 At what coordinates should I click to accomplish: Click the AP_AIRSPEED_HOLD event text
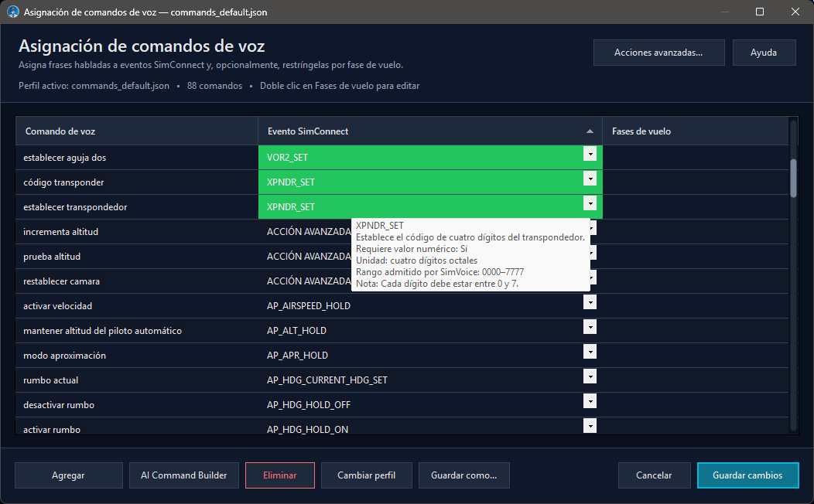pos(309,306)
